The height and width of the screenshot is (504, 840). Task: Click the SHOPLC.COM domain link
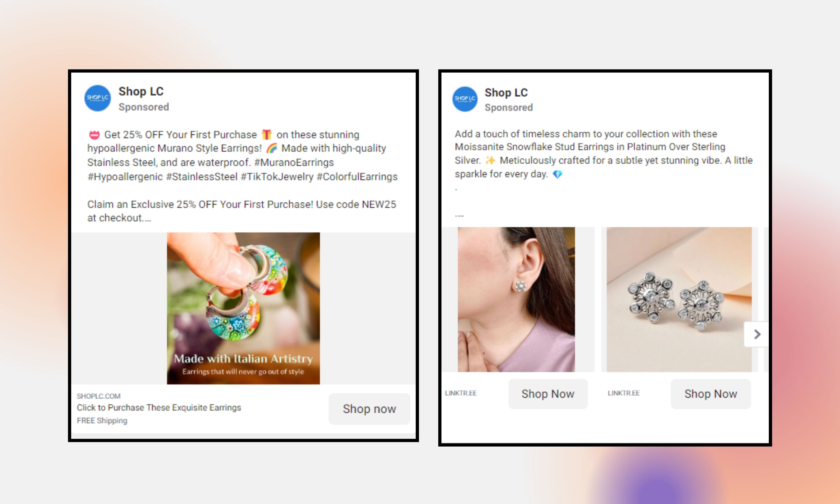click(98, 396)
